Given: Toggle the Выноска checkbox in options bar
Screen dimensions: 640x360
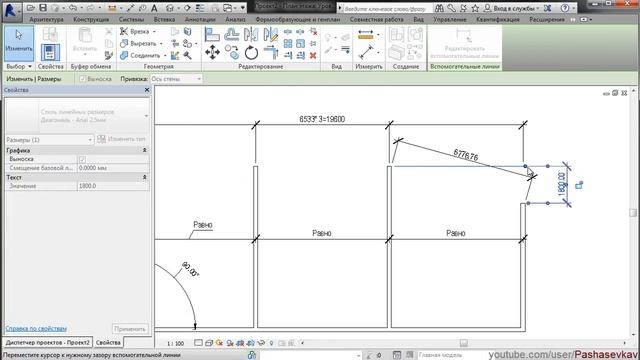Looking at the screenshot, I should pyautogui.click(x=82, y=79).
